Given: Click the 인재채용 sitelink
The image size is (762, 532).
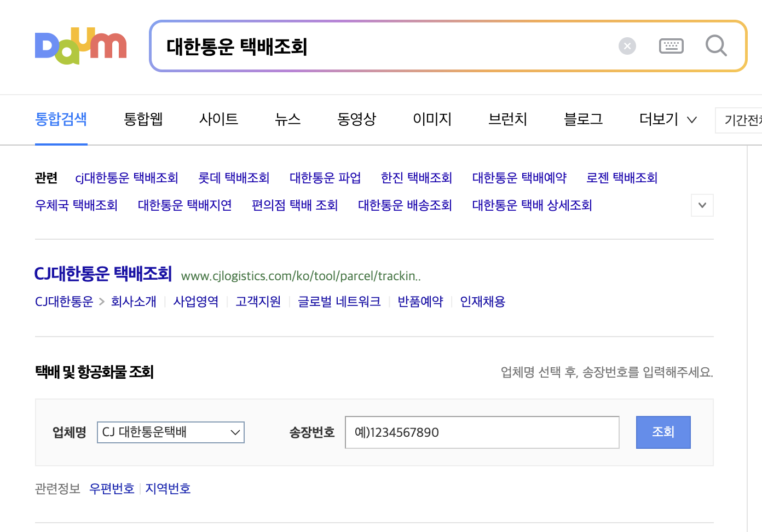Looking at the screenshot, I should pos(483,302).
